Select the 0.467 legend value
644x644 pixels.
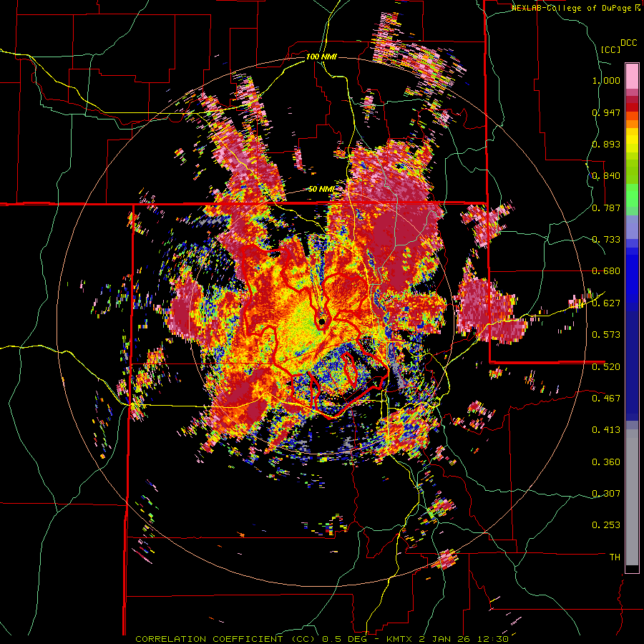click(606, 398)
